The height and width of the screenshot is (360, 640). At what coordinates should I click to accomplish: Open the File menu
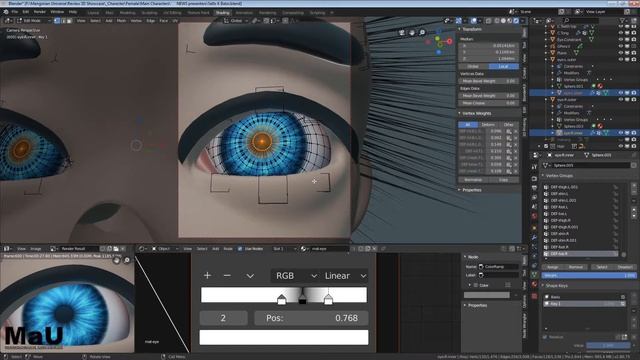click(15, 12)
